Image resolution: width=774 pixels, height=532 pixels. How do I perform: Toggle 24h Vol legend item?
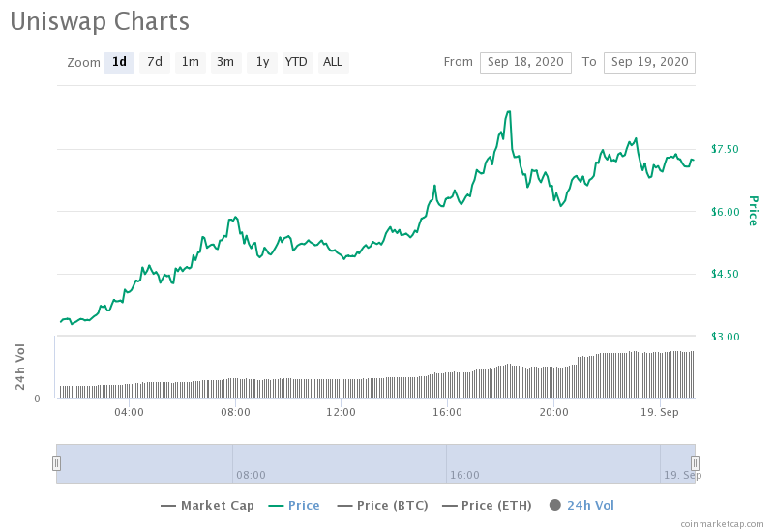[x=582, y=505]
